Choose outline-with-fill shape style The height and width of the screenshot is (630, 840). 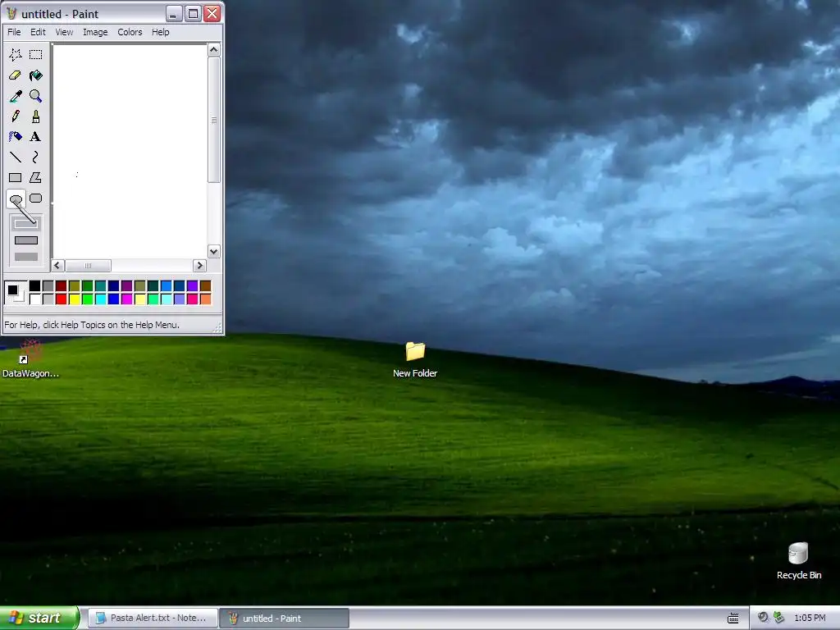coord(25,240)
